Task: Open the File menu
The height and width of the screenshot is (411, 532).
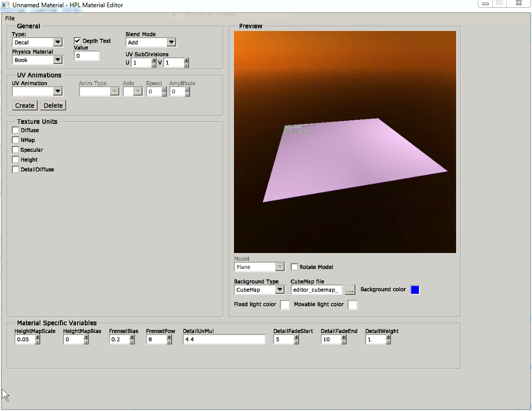Action: coord(10,18)
